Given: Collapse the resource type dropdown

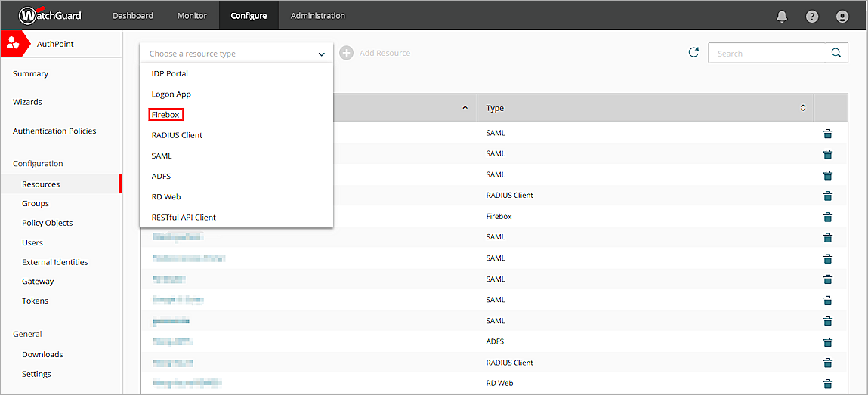Looking at the screenshot, I should pyautogui.click(x=321, y=54).
